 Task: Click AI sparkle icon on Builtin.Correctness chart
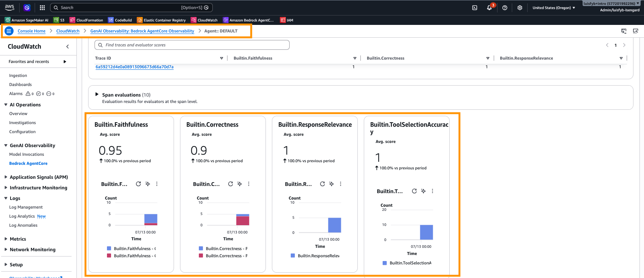tap(240, 184)
